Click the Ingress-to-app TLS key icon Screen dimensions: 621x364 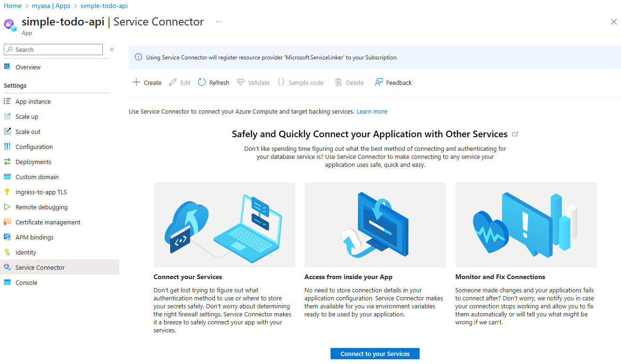7,192
